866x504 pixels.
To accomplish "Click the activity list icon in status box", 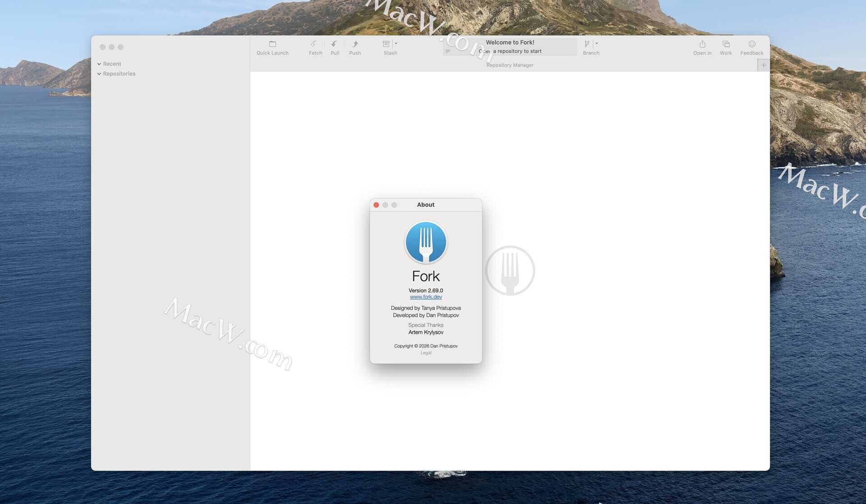I will 447,51.
